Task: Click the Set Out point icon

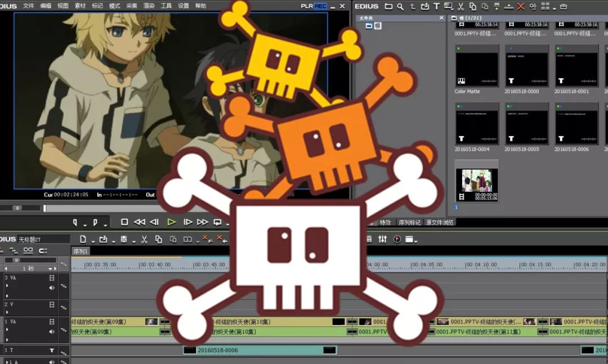Action: [95, 222]
